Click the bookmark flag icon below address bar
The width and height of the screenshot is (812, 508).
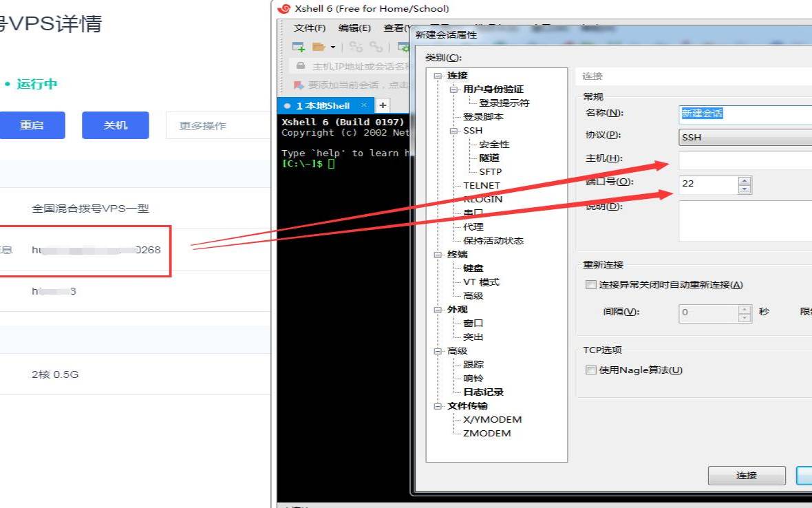pyautogui.click(x=299, y=85)
